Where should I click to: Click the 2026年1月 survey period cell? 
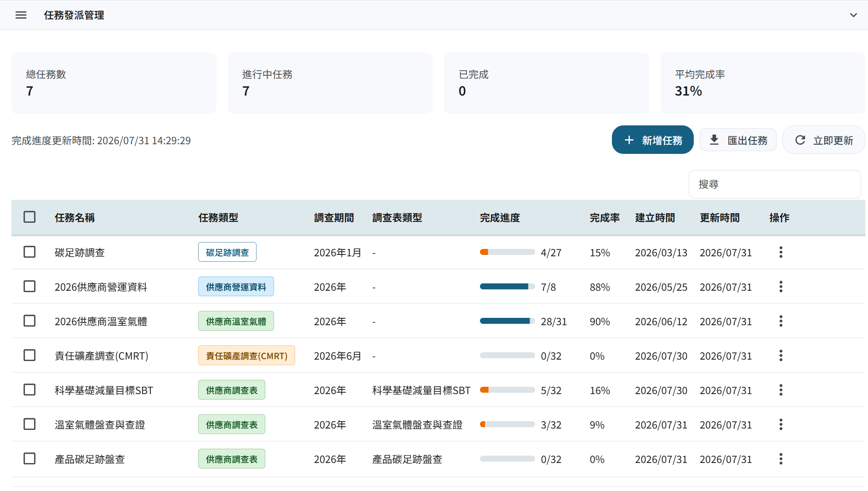337,253
